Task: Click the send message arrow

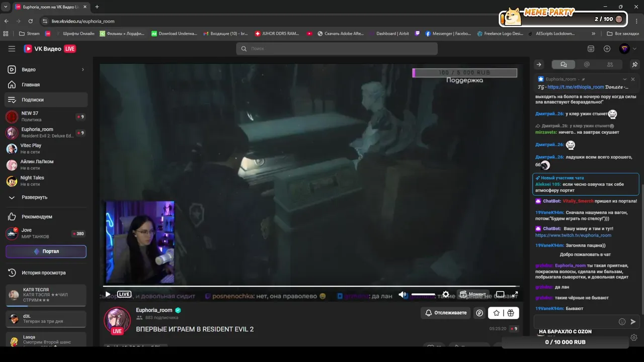Action: click(633, 322)
